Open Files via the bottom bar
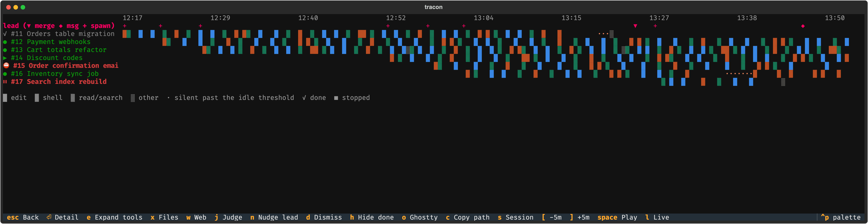868x224 pixels. point(165,218)
